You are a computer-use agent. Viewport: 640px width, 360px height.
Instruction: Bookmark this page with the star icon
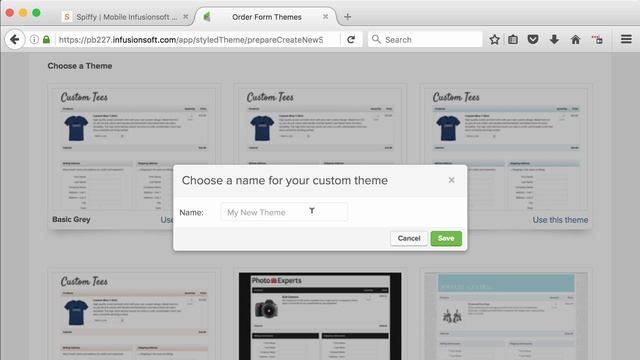[494, 40]
